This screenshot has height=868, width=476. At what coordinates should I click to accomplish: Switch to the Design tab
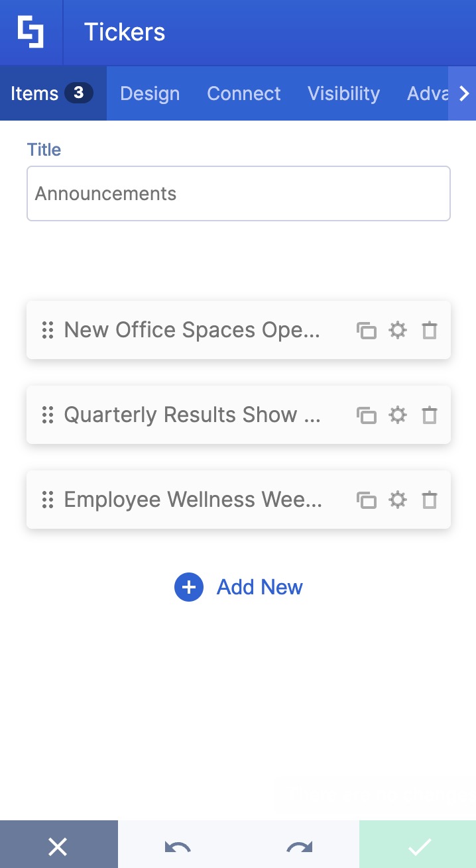(x=149, y=93)
